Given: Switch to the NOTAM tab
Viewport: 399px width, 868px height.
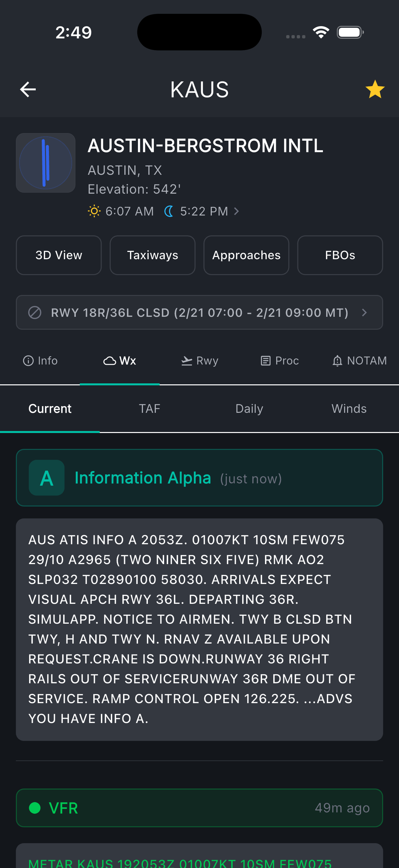Looking at the screenshot, I should tap(359, 361).
